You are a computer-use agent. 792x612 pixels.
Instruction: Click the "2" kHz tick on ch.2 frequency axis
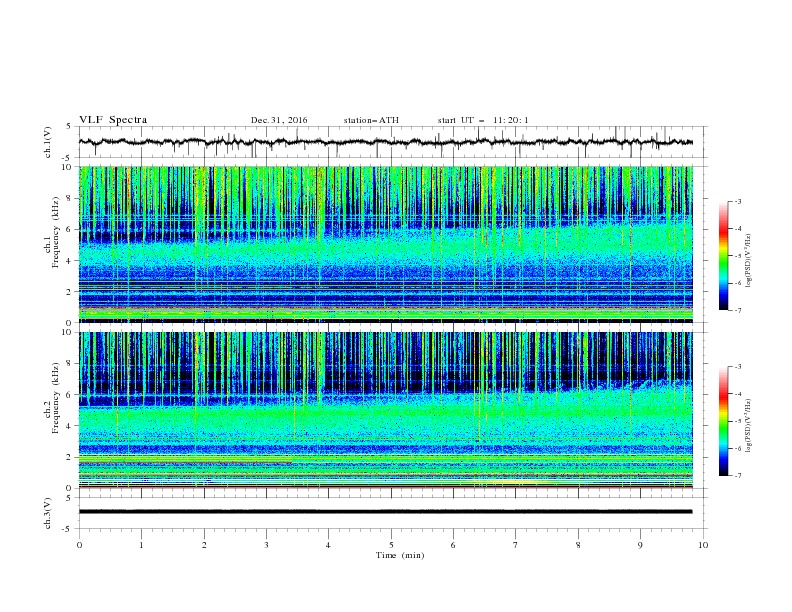[70, 457]
